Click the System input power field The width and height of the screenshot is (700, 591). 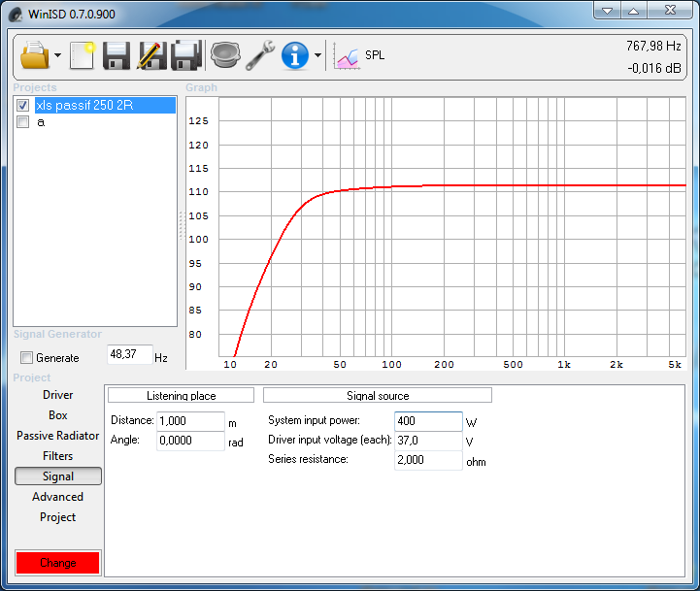(428, 421)
